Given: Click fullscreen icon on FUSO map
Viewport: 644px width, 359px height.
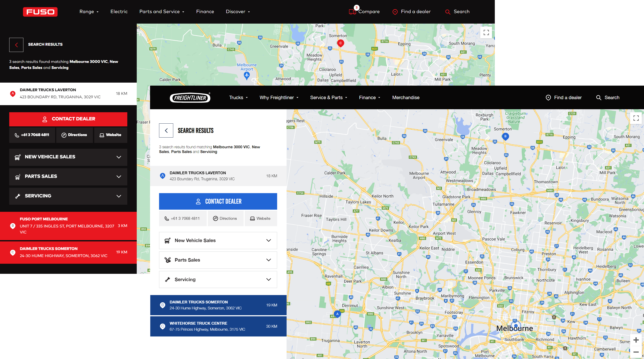Looking at the screenshot, I should [x=486, y=32].
